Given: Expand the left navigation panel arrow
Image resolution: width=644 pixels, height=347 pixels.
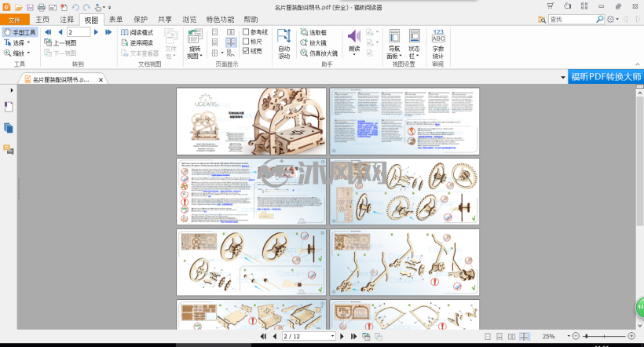Looking at the screenshot, I should tap(12, 90).
